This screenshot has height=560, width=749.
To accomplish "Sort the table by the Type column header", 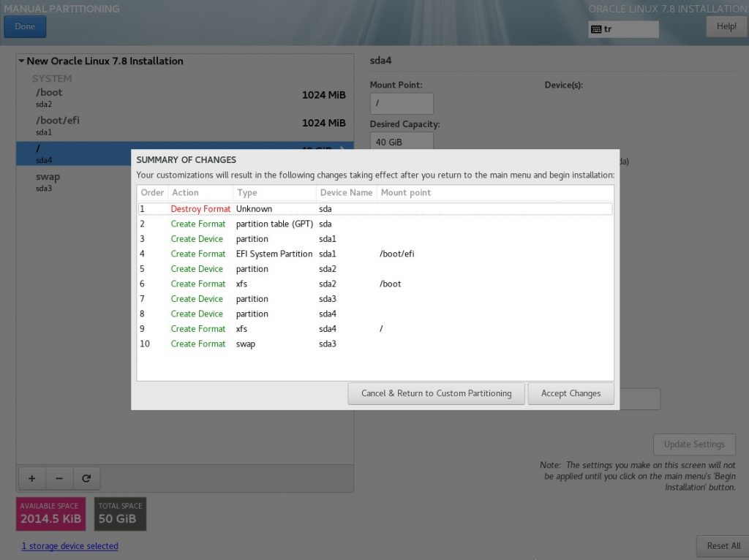I will pyautogui.click(x=275, y=192).
